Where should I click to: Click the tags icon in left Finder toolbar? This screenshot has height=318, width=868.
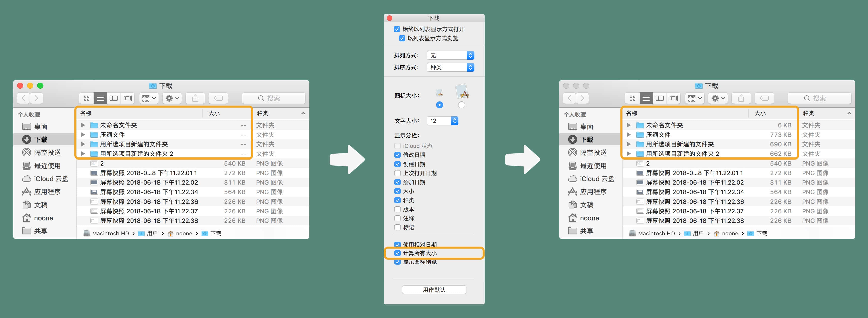pyautogui.click(x=218, y=98)
